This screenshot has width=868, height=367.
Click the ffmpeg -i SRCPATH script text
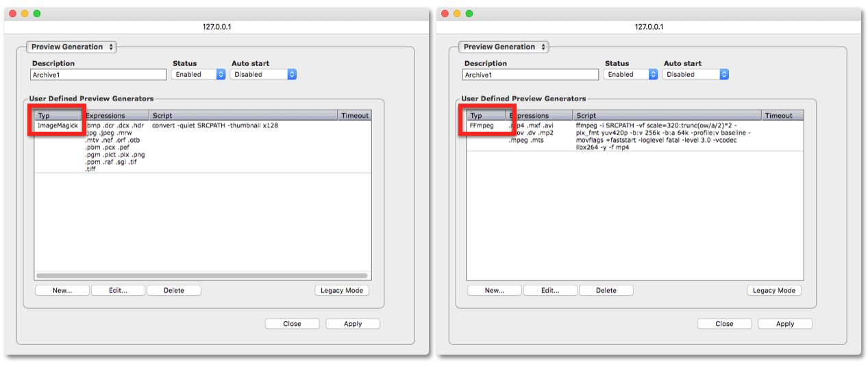(x=663, y=137)
